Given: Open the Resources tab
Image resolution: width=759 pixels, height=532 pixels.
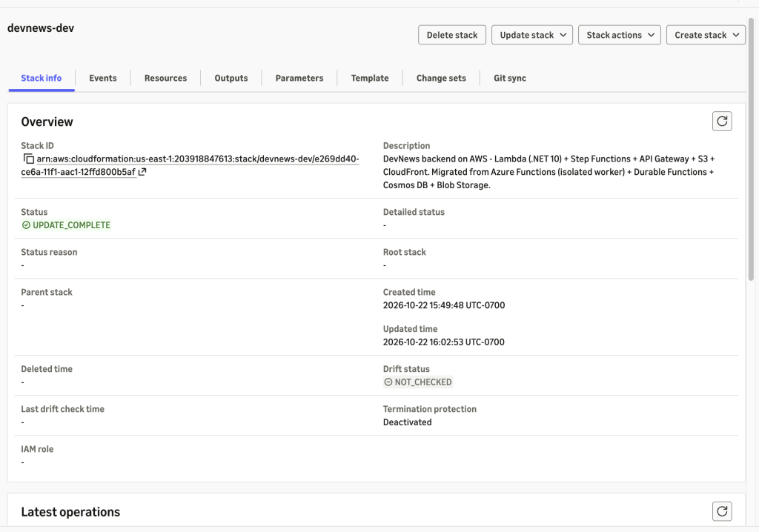Looking at the screenshot, I should point(165,78).
